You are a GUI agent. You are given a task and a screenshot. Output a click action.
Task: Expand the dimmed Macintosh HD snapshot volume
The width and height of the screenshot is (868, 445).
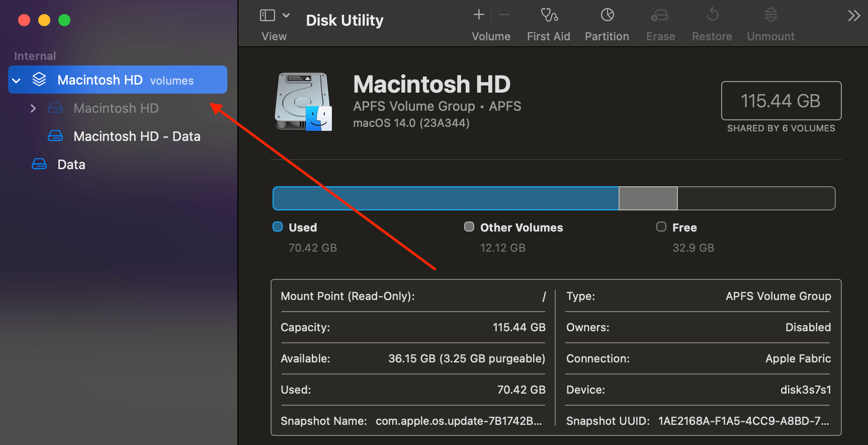(33, 108)
